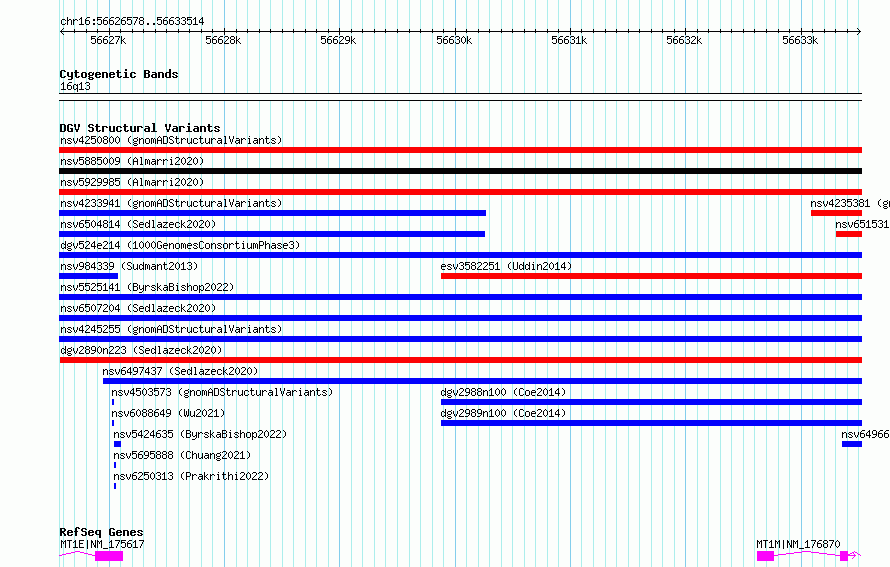This screenshot has width=890, height=567.
Task: Click the blue nsv6507204 variant bar
Action: (460, 318)
